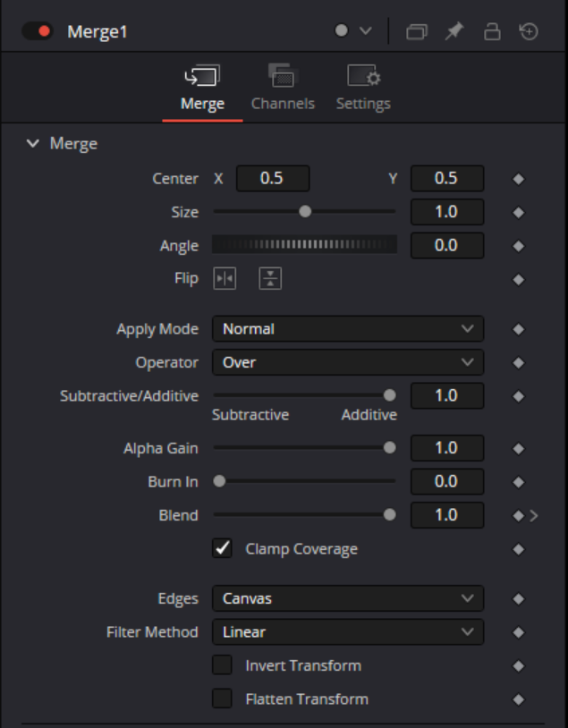Uncheck the Clamp Coverage checkbox
Viewport: 568px width, 728px height.
point(222,549)
